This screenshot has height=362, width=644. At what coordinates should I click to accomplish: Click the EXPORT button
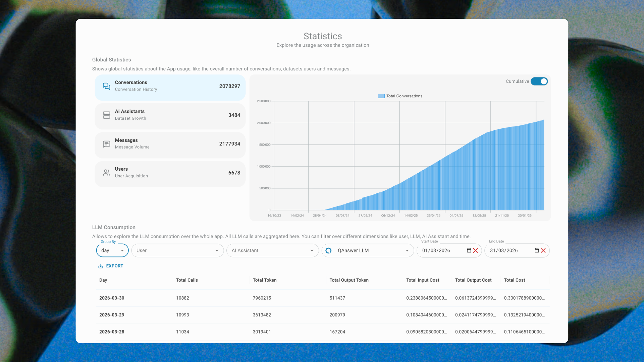point(114,266)
